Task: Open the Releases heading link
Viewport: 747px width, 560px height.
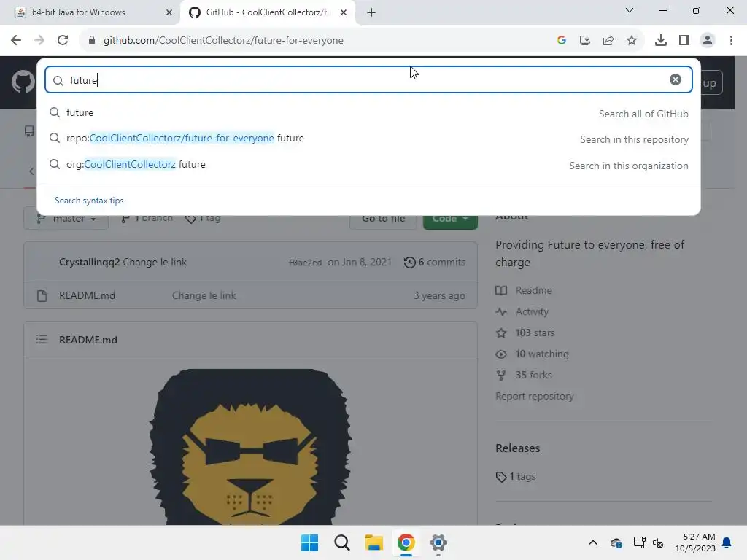Action: point(517,448)
